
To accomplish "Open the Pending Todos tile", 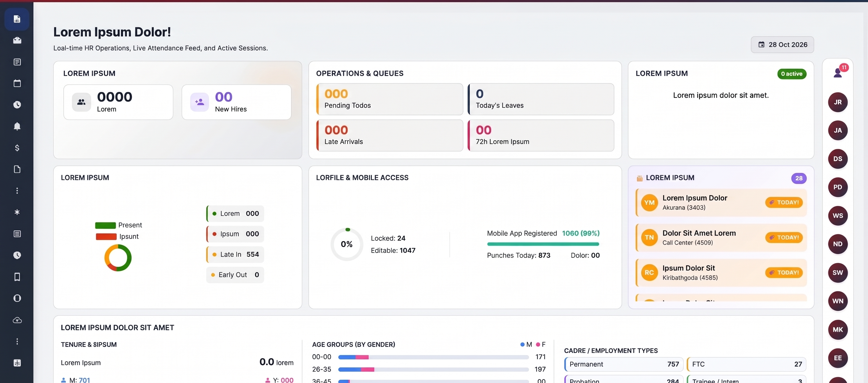I will tap(389, 99).
